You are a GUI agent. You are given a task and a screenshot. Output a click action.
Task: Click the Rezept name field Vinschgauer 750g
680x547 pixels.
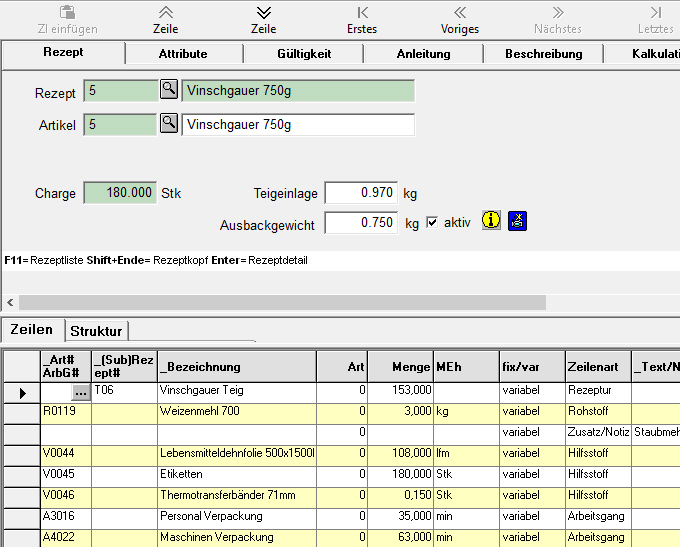point(298,90)
